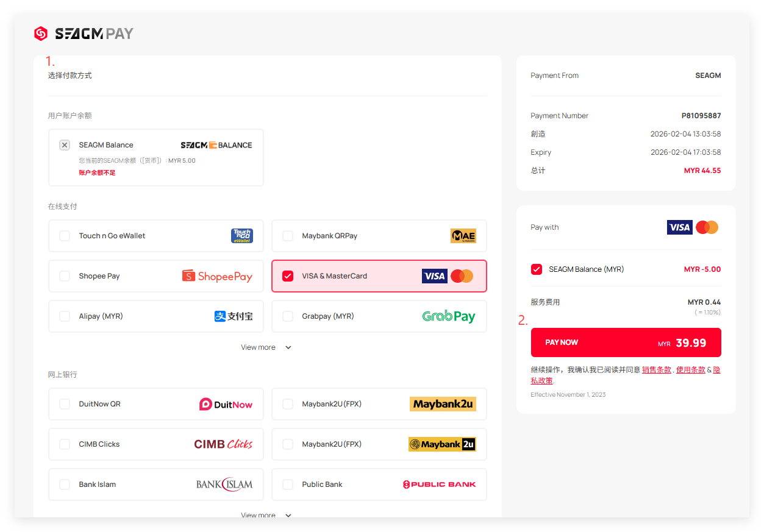Expand View more under online payment options
This screenshot has width=764, height=532.
pyautogui.click(x=266, y=347)
